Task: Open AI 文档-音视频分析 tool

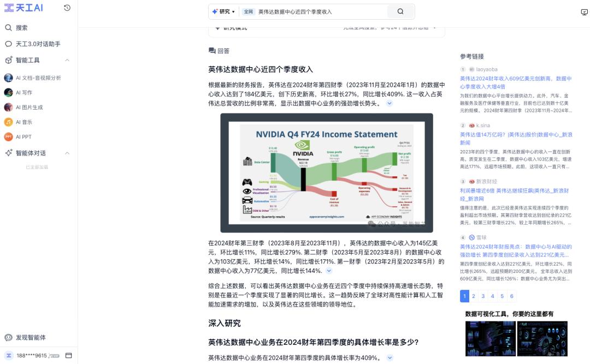Action: coord(38,78)
